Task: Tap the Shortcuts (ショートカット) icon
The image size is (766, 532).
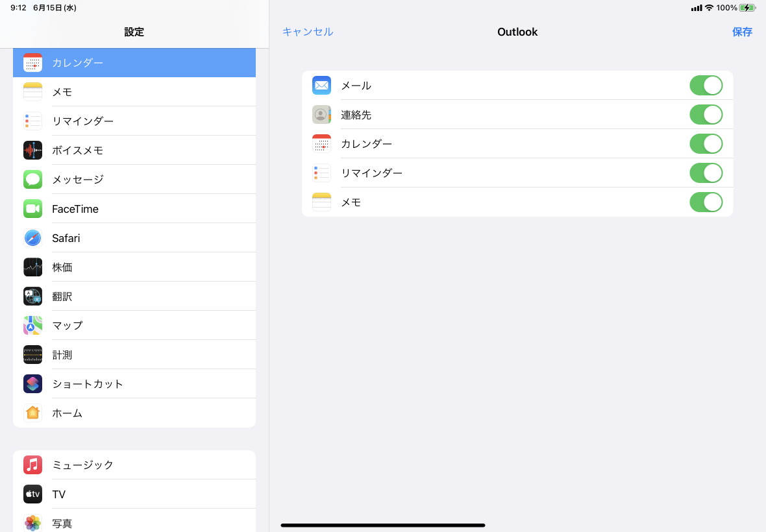Action: click(x=32, y=384)
